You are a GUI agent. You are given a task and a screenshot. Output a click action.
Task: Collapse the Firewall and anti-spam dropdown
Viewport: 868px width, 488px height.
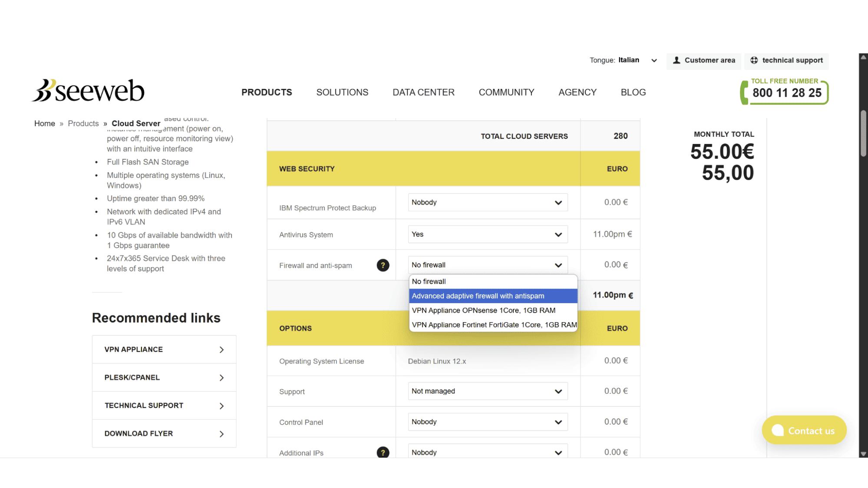(488, 265)
